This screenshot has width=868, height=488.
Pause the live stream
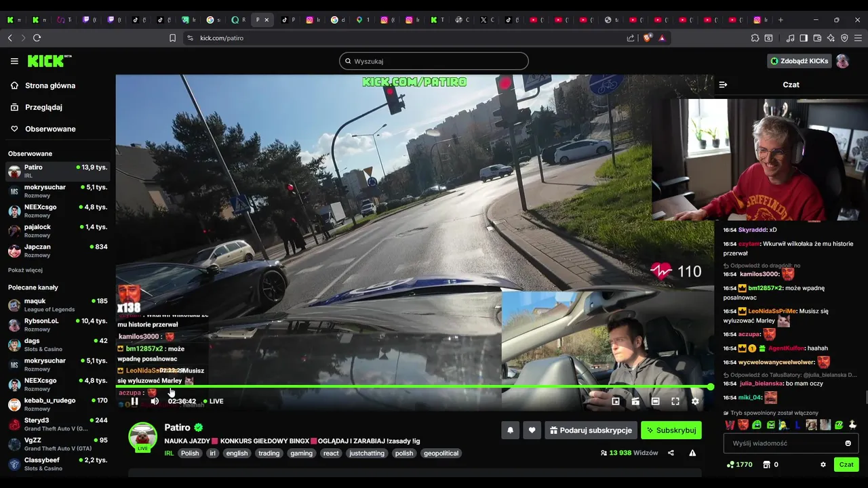[135, 401]
